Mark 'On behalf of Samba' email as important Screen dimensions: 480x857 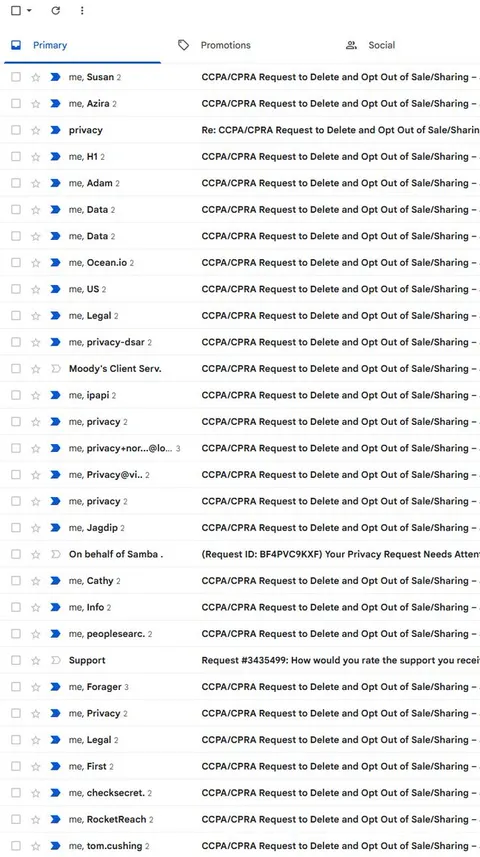[55, 554]
